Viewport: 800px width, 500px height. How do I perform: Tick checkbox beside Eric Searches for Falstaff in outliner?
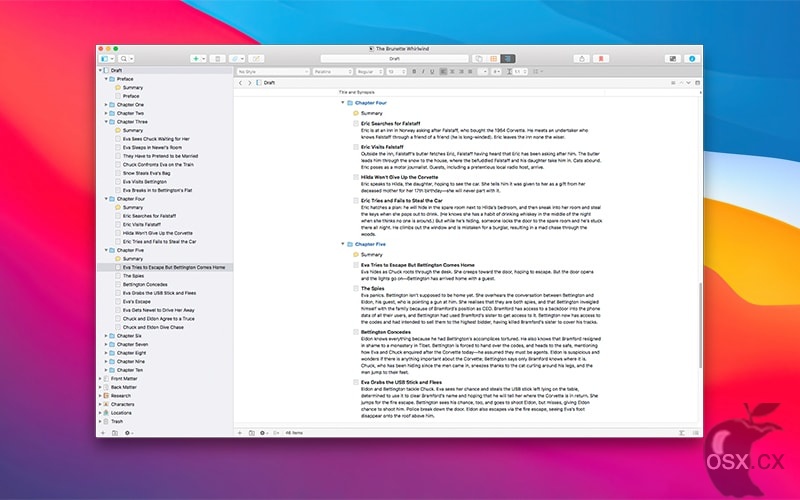click(356, 123)
